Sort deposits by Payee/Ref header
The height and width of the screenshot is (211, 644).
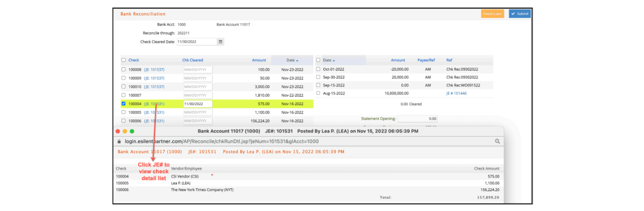[x=426, y=60]
